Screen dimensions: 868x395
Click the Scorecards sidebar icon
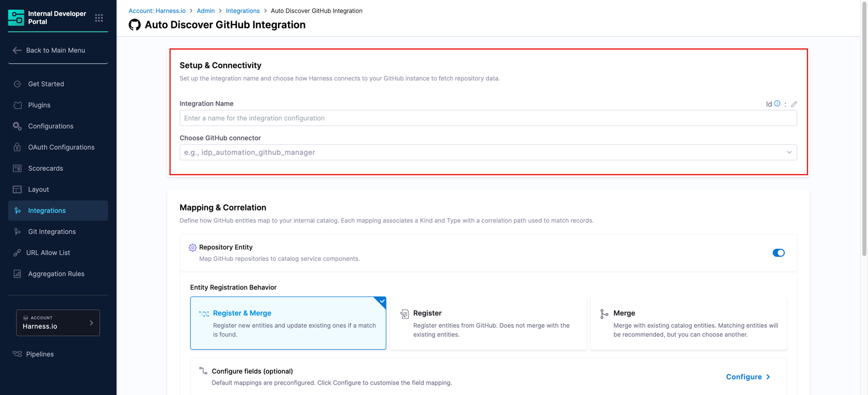pyautogui.click(x=18, y=168)
